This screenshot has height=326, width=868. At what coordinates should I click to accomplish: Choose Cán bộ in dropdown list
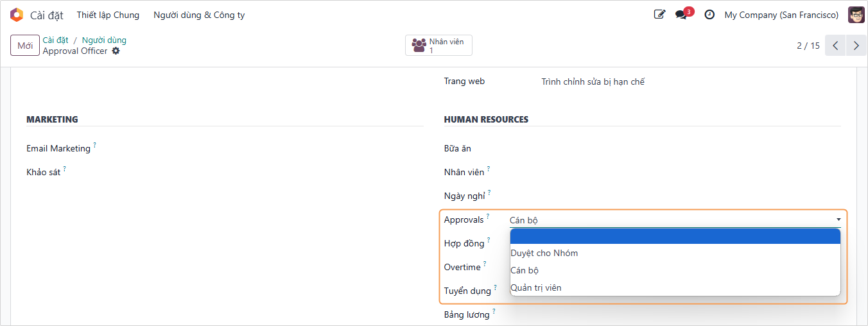coord(525,270)
